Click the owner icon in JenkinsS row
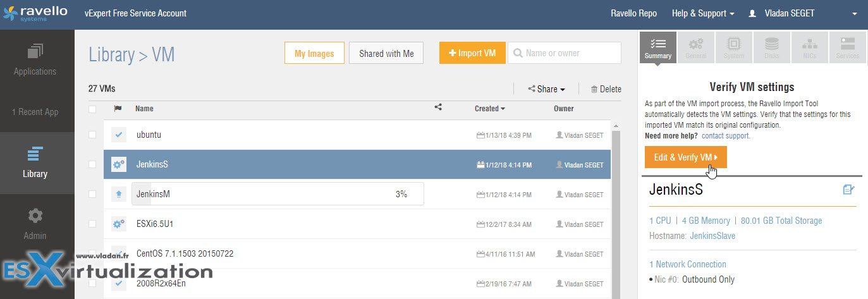This screenshot has width=868, height=299. pyautogui.click(x=559, y=165)
